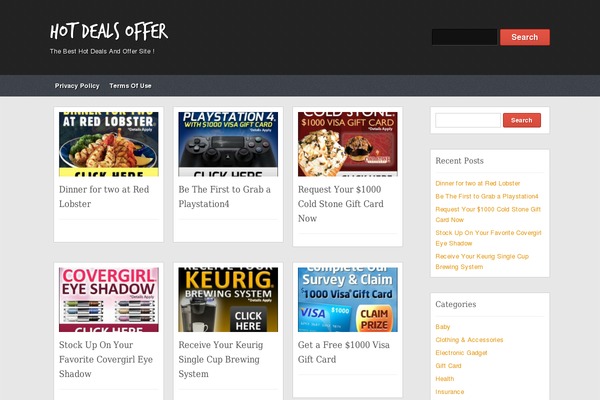
Task: Select the Baby category
Action: (443, 327)
